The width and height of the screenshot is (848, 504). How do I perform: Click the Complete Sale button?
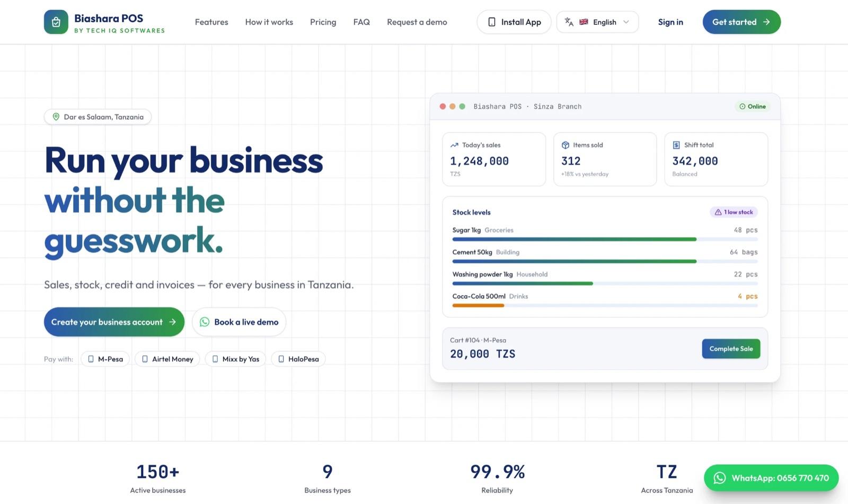point(731,349)
